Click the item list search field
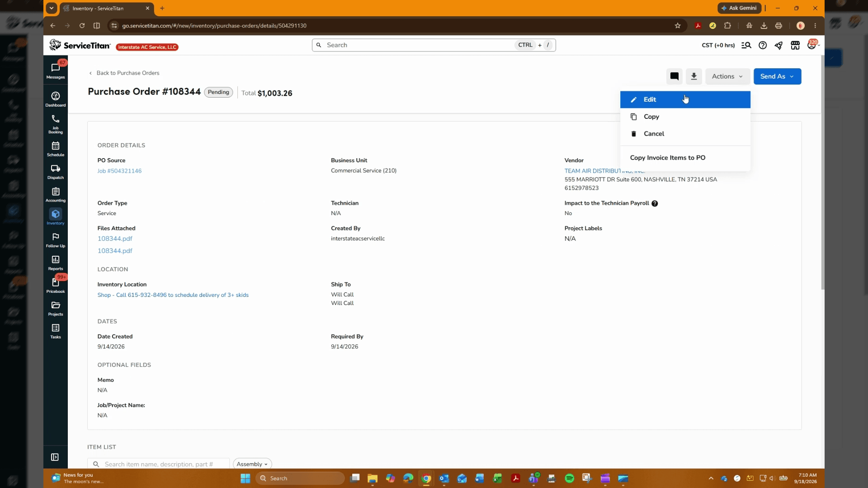868x488 pixels. pyautogui.click(x=158, y=464)
